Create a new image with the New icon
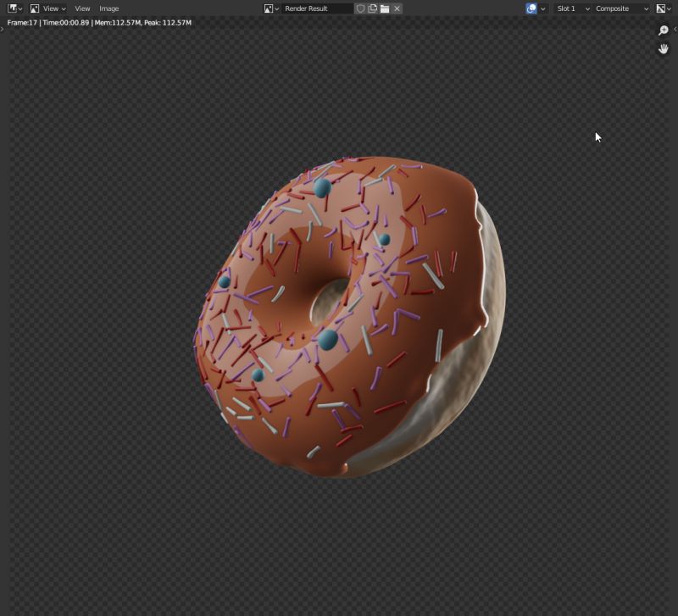Viewport: 678px width, 616px height. [x=372, y=8]
